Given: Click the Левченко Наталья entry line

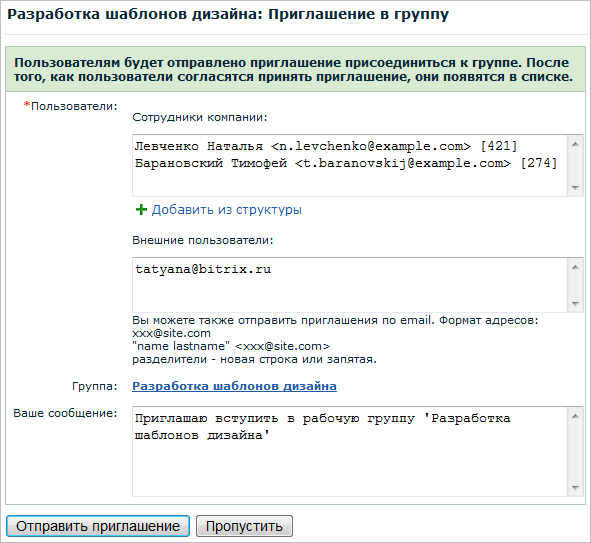Looking at the screenshot, I should (326, 146).
